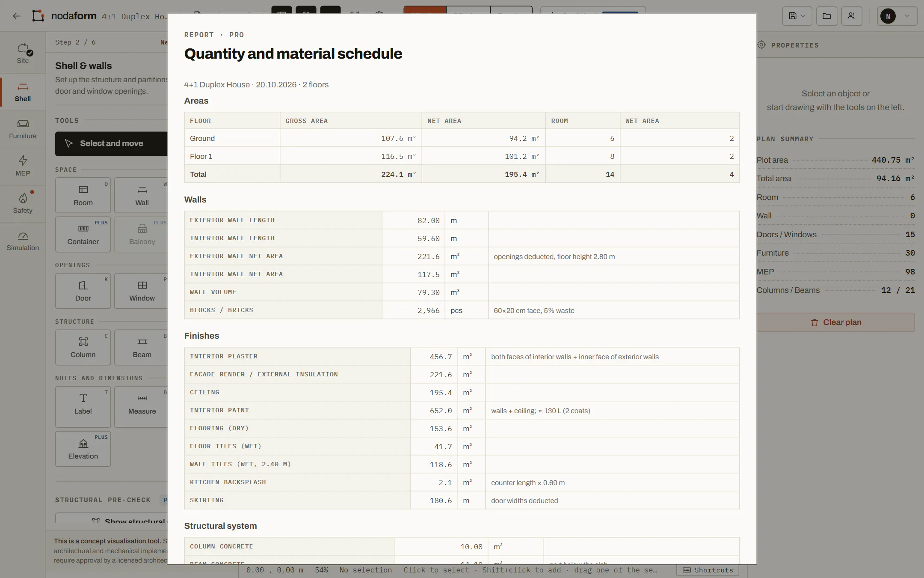Switch to the Shell step
The height and width of the screenshot is (578, 924).
(23, 92)
